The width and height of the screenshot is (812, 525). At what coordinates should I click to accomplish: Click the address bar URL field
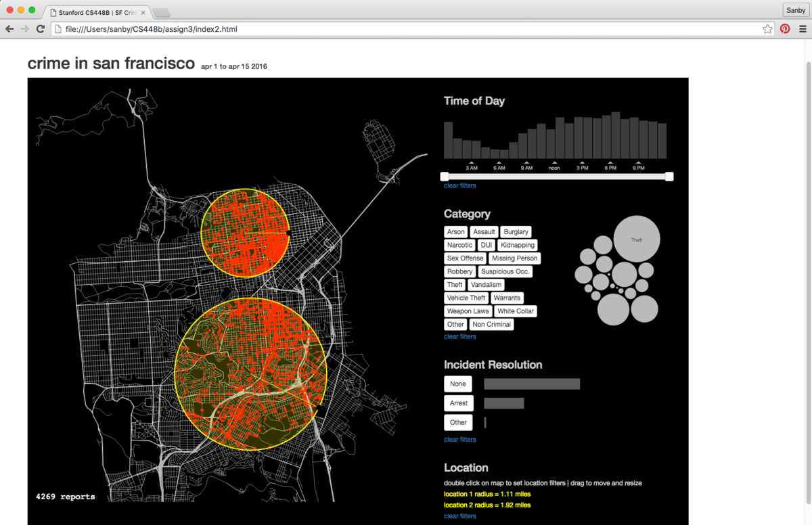pos(406,29)
